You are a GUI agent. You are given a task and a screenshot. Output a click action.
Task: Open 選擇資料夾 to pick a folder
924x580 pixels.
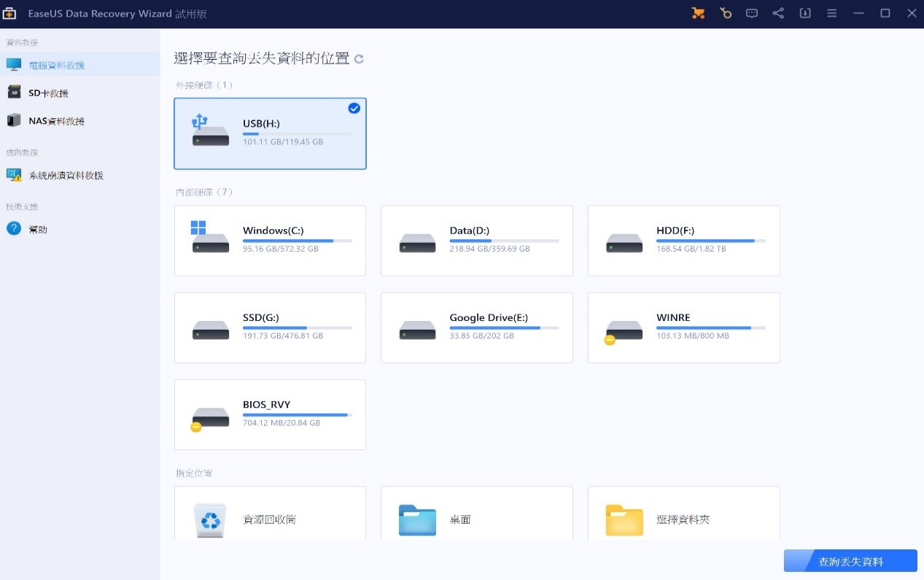683,514
